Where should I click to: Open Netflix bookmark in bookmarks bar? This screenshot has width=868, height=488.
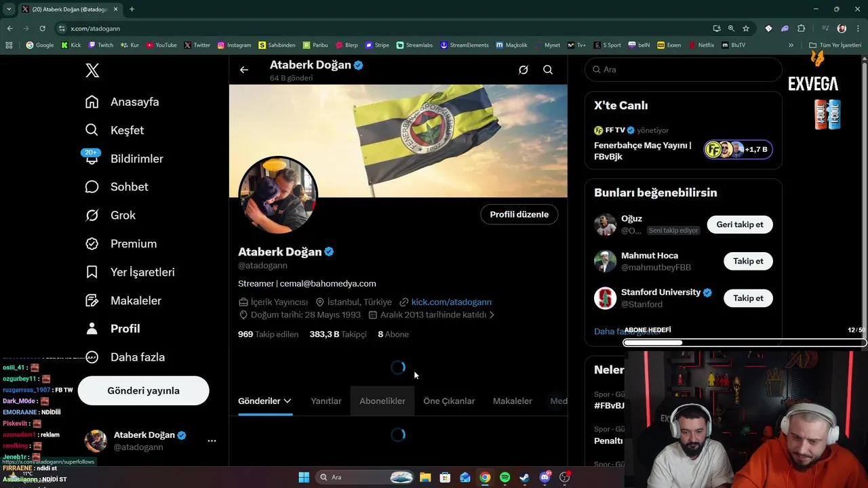pos(701,45)
